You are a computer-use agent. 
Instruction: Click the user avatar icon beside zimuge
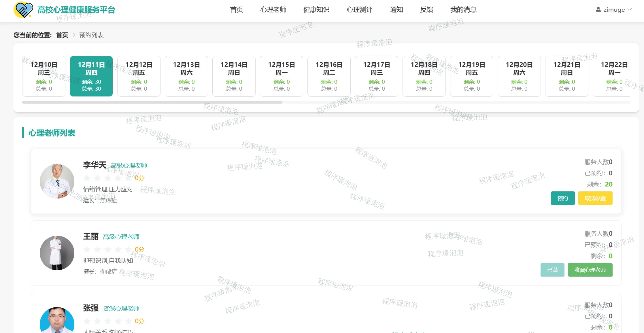pos(598,9)
